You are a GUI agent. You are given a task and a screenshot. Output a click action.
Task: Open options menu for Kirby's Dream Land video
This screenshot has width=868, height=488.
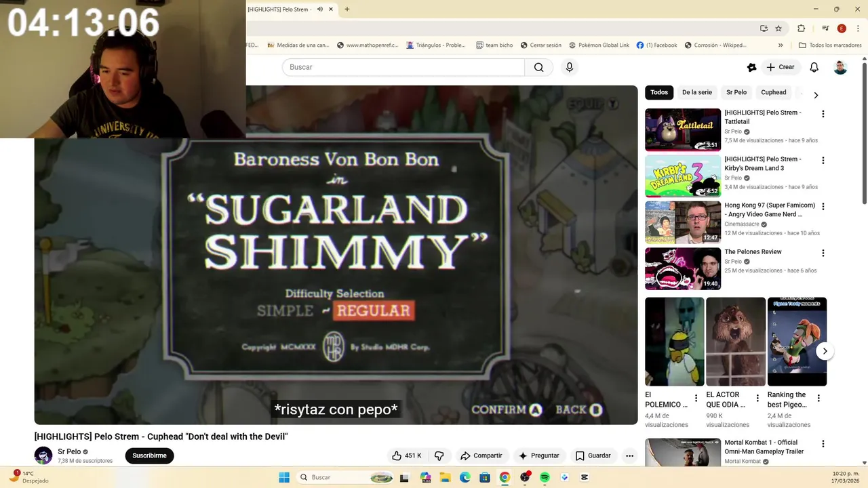click(x=823, y=161)
